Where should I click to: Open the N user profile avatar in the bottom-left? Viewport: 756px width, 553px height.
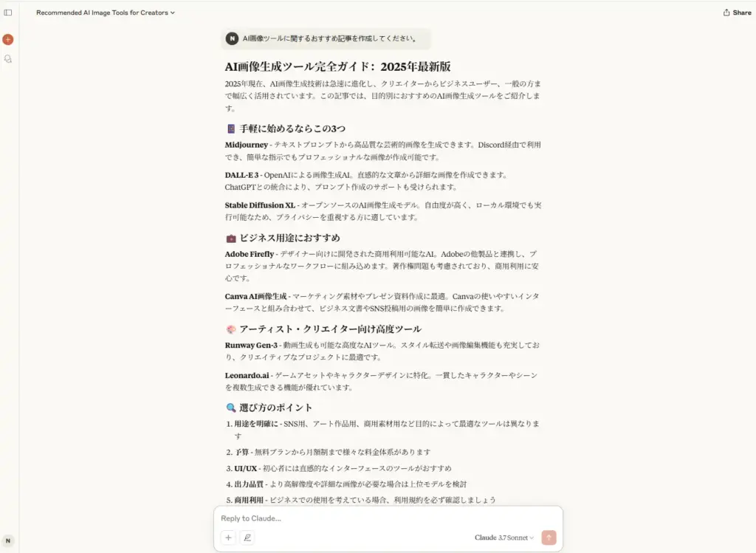click(7, 540)
